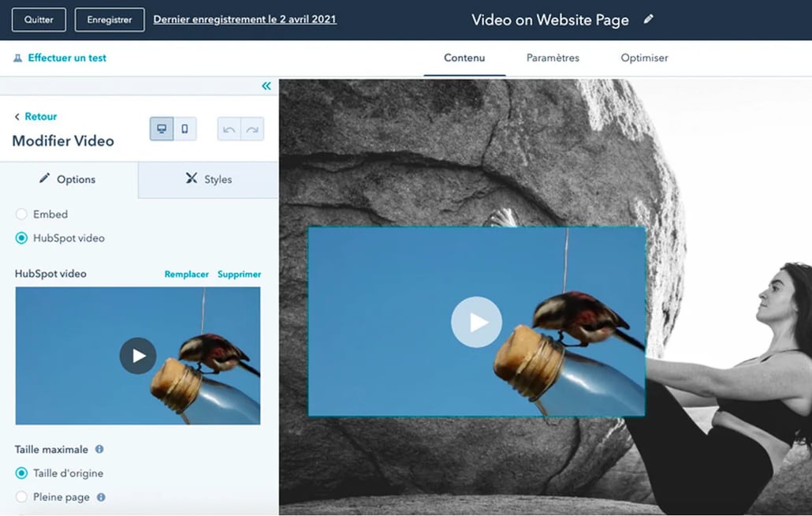Click the Remplacer link
Screen dimensions: 812x516
[x=187, y=275]
